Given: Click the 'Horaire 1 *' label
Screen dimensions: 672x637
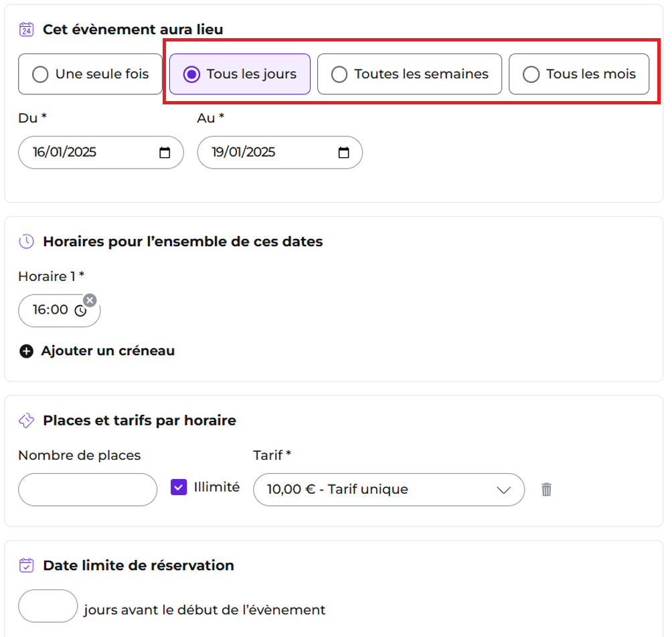Looking at the screenshot, I should [x=52, y=276].
